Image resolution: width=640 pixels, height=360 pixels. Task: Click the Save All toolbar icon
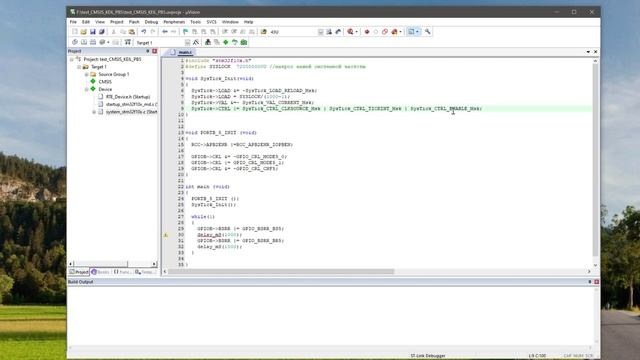102,31
